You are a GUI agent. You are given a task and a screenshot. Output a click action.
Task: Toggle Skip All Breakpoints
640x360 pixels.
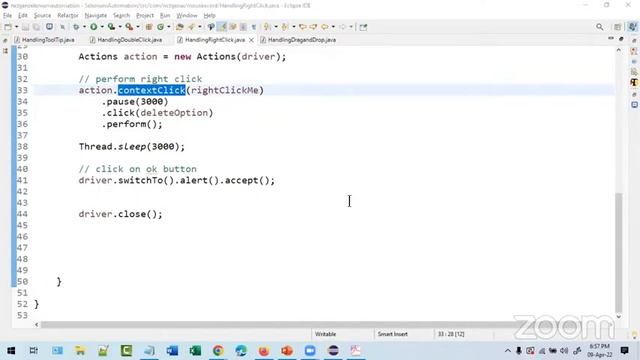[62, 27]
